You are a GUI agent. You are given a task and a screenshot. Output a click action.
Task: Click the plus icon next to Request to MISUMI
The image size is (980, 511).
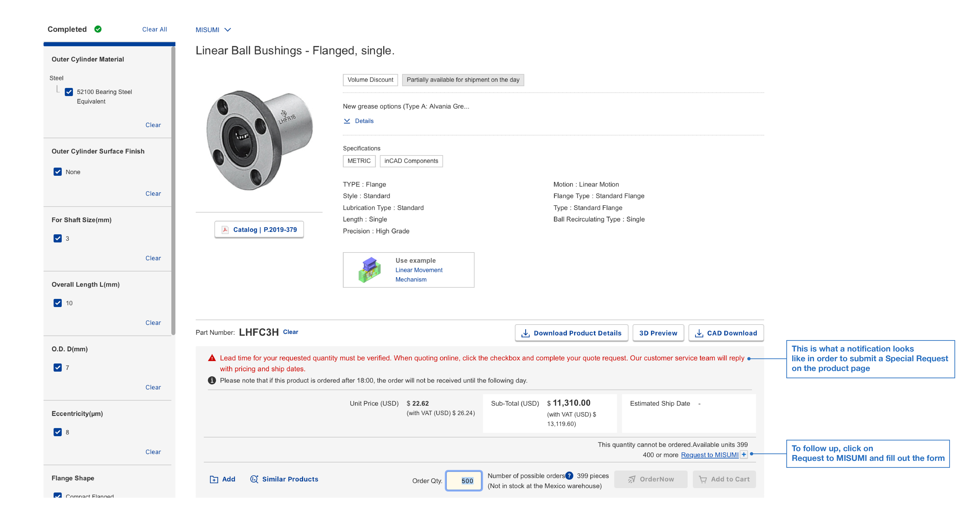(x=744, y=455)
